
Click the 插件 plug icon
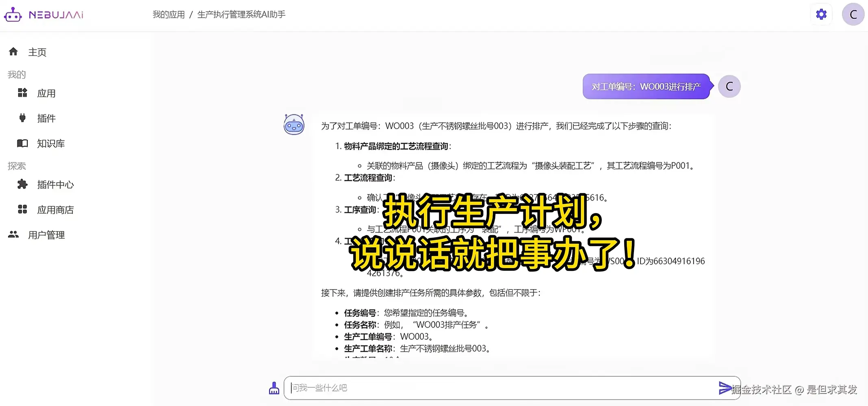coord(22,118)
